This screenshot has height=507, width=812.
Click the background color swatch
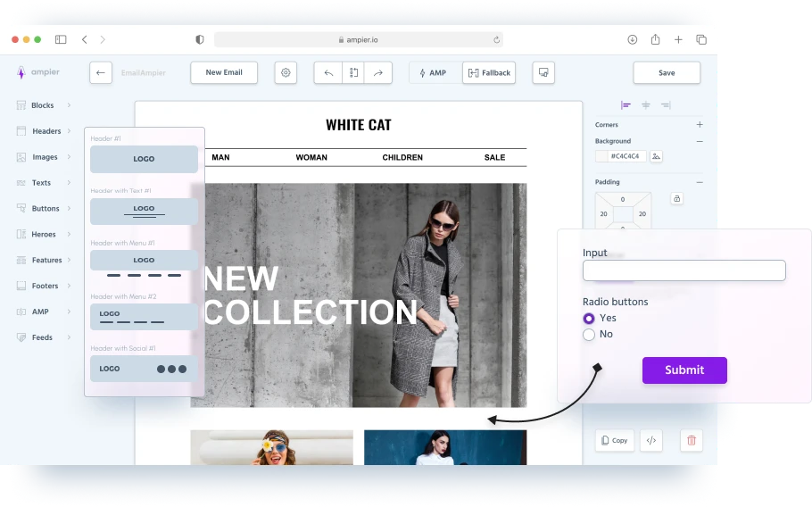click(x=601, y=156)
